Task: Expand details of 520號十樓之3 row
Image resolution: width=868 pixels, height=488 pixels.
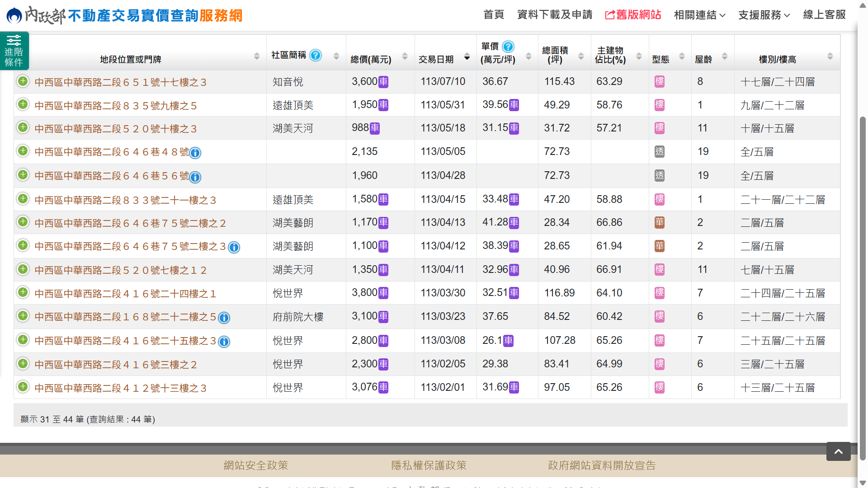Action: (23, 128)
